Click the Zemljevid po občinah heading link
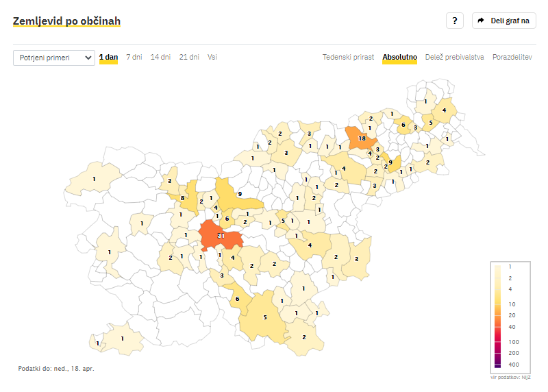Image resolution: width=548 pixels, height=392 pixels. (x=66, y=21)
